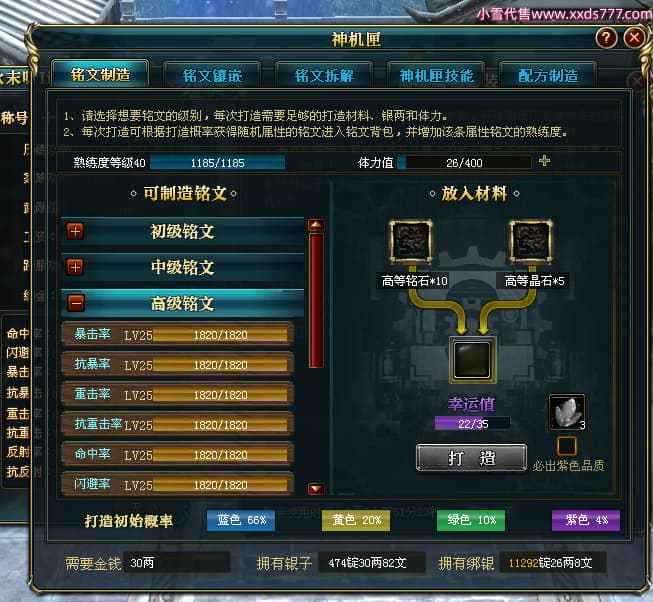Enable 必出紫色品质 checkbox

point(566,446)
